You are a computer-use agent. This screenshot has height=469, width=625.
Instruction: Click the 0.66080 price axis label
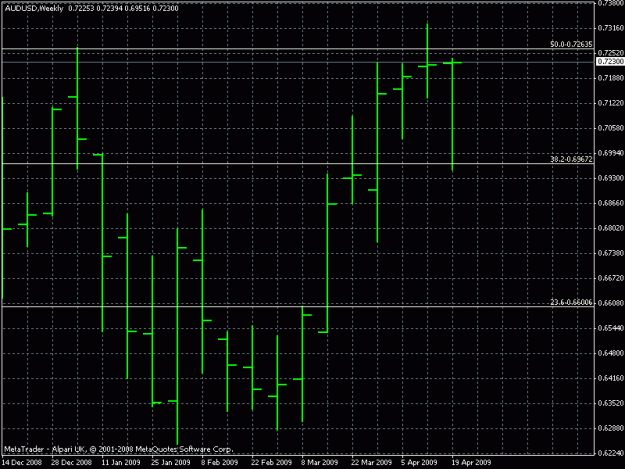click(x=610, y=303)
